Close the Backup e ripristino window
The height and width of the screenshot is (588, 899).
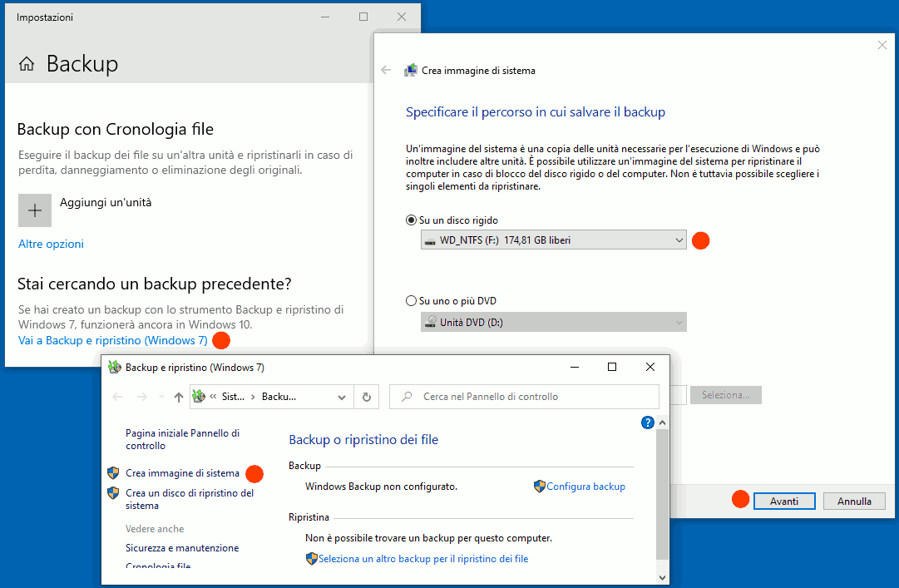(650, 367)
